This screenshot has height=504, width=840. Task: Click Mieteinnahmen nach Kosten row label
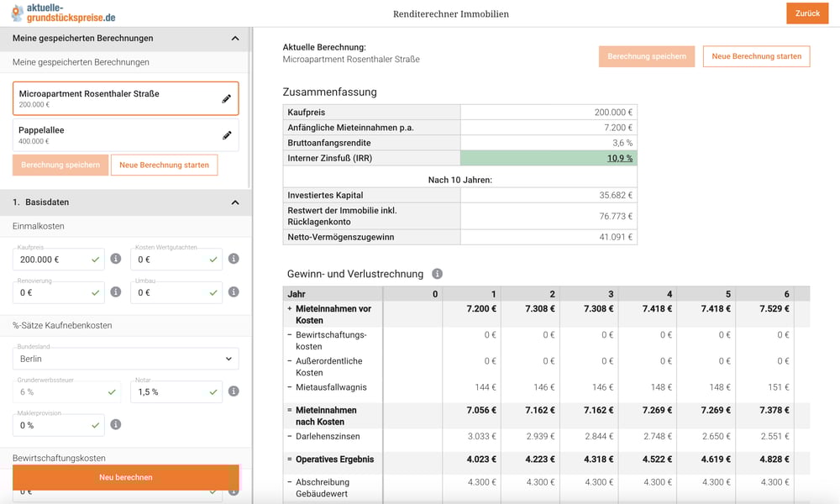point(326,416)
